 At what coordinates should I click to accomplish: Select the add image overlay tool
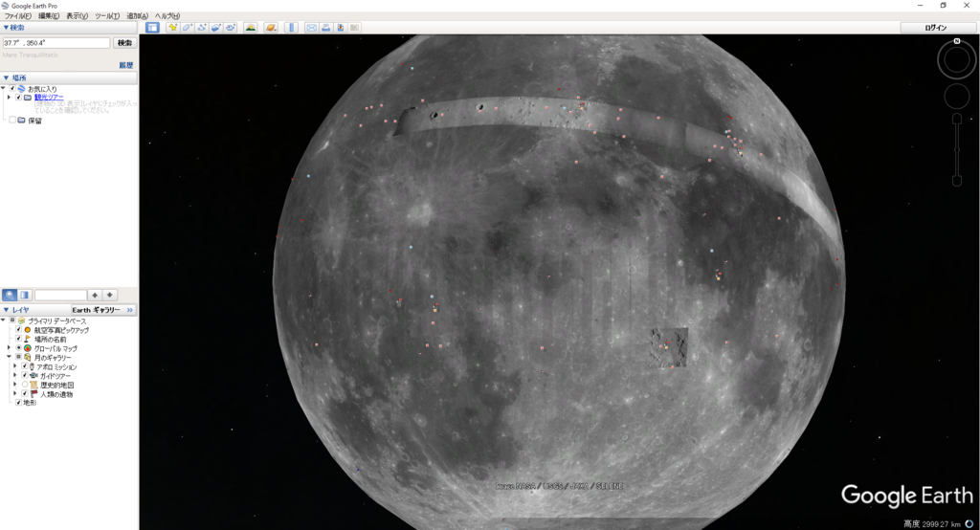coord(215,28)
